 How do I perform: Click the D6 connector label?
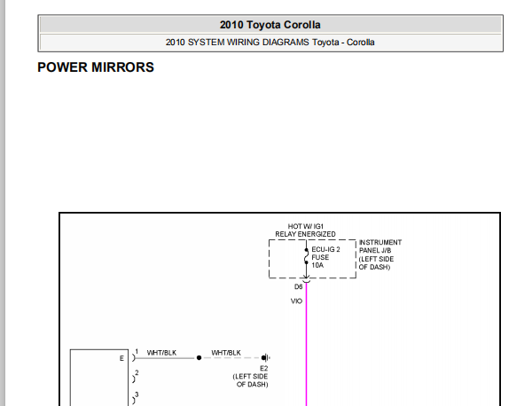pos(298,287)
